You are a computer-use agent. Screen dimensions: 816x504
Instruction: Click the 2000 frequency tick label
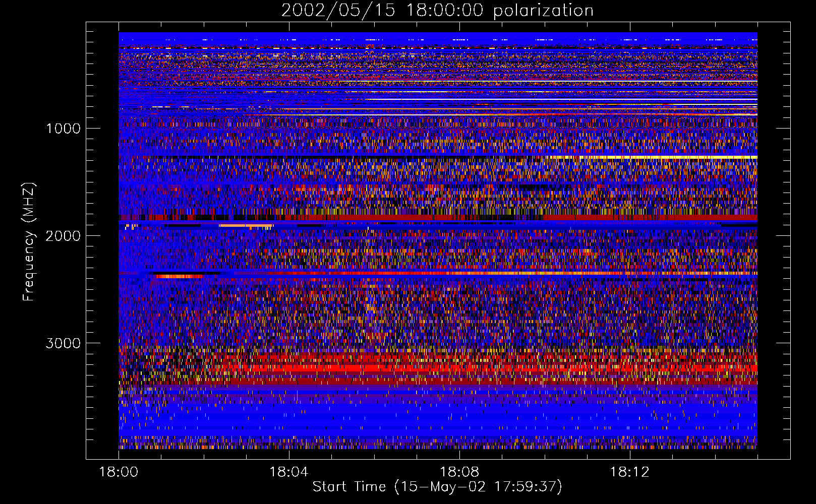click(x=63, y=236)
